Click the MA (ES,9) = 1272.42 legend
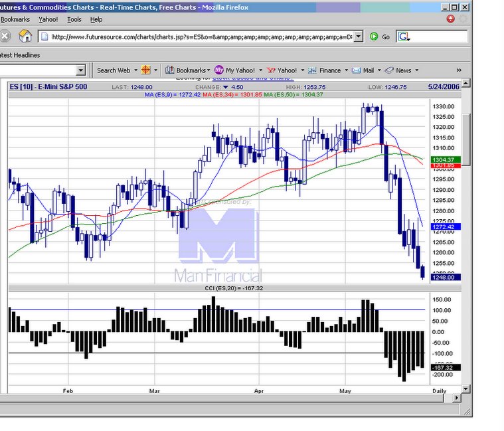The image size is (504, 431). (x=173, y=95)
